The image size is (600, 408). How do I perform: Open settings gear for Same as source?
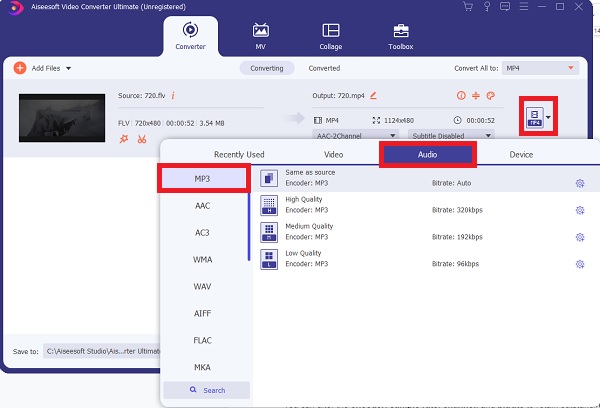click(580, 183)
